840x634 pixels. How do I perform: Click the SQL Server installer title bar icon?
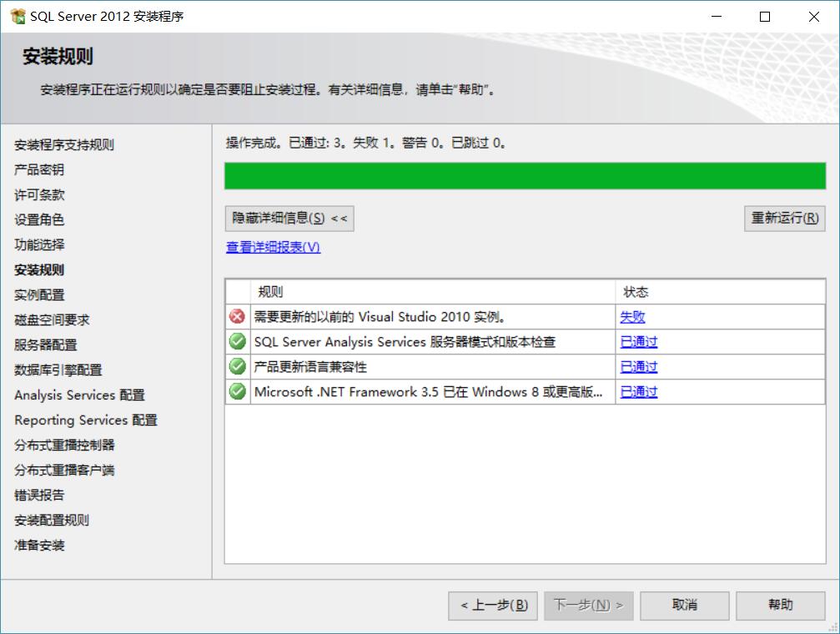click(18, 16)
